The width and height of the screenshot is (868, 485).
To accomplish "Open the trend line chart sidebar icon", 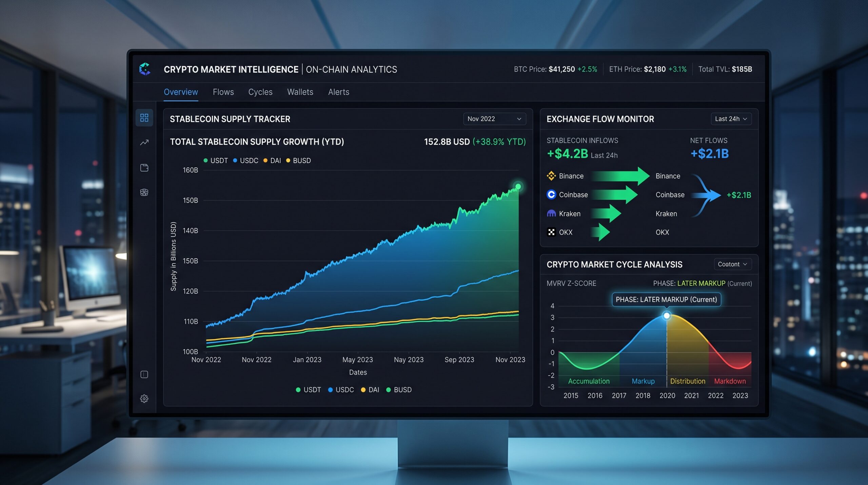I will (x=144, y=143).
